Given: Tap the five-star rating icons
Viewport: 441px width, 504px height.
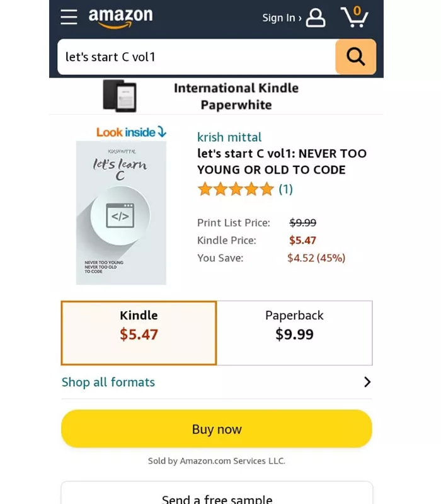Looking at the screenshot, I should [236, 189].
